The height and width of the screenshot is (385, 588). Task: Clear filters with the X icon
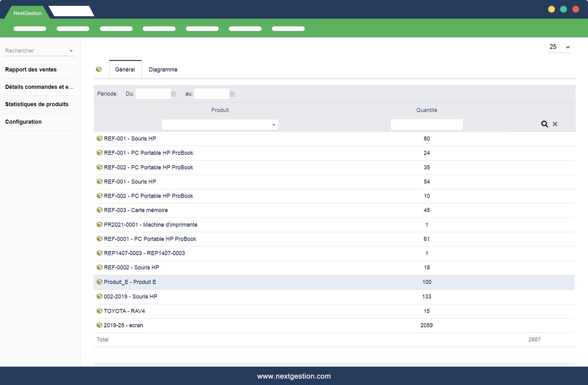(x=555, y=124)
